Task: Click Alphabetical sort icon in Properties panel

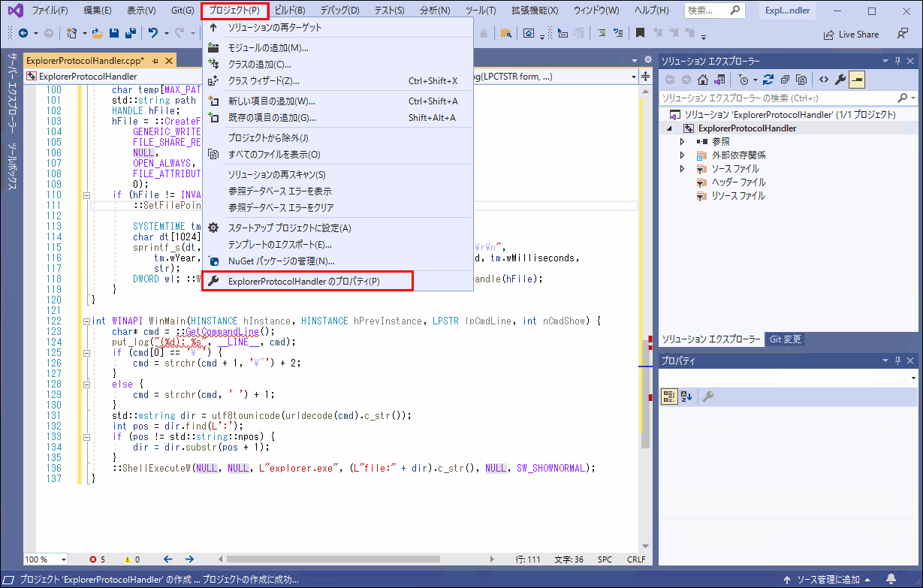Action: click(686, 397)
